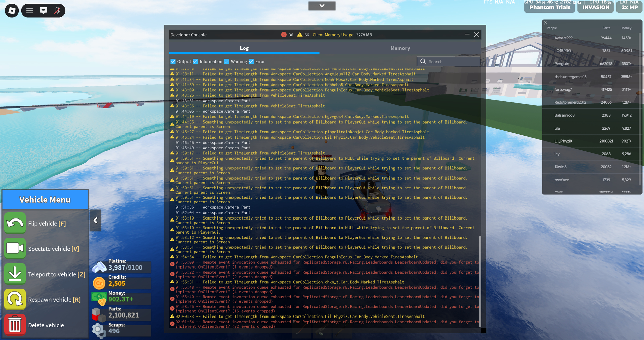Disable the Error filter checkbox
Viewport: 644px width, 340px height.
pyautogui.click(x=251, y=61)
